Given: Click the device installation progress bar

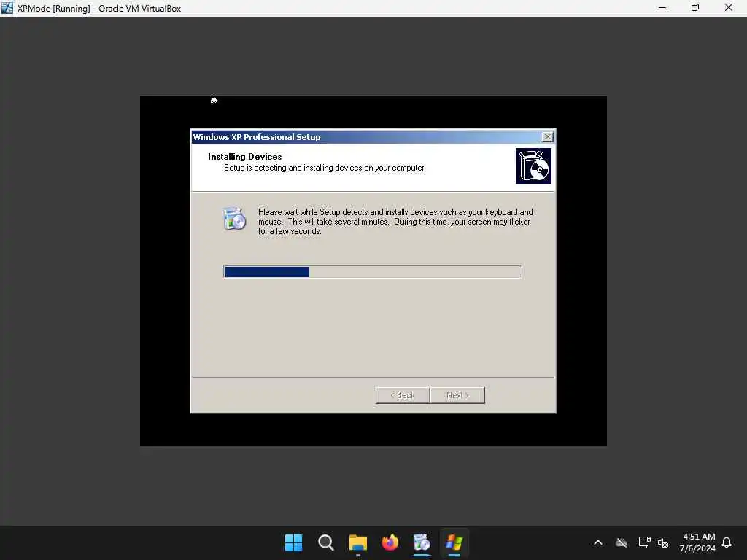Looking at the screenshot, I should click(x=373, y=272).
